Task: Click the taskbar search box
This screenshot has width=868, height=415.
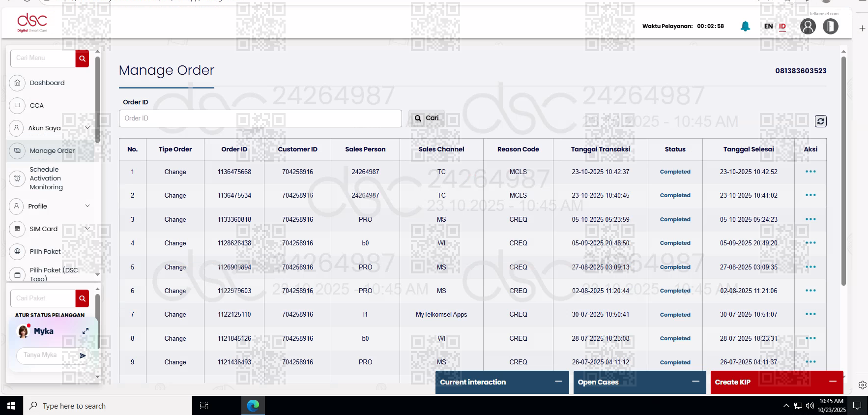Action: pyautogui.click(x=108, y=406)
